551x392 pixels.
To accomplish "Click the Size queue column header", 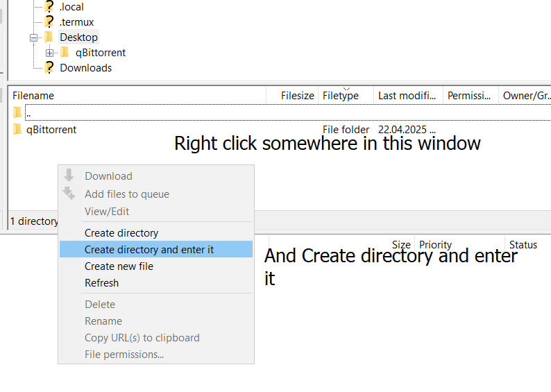I will (401, 245).
